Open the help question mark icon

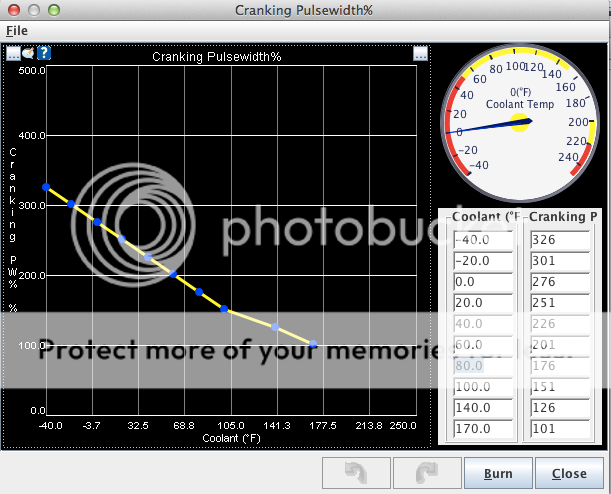44,53
